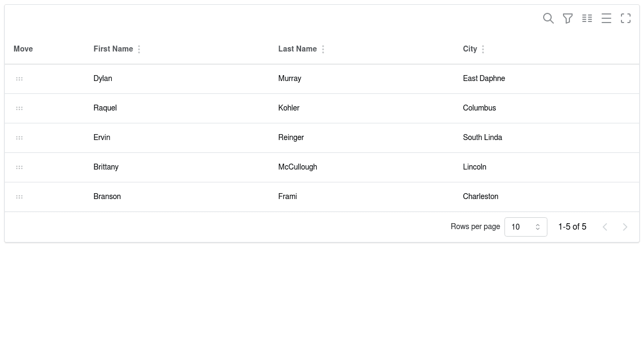Select the Last Name column header
Viewport: 644px width, 338px height.
click(297, 49)
